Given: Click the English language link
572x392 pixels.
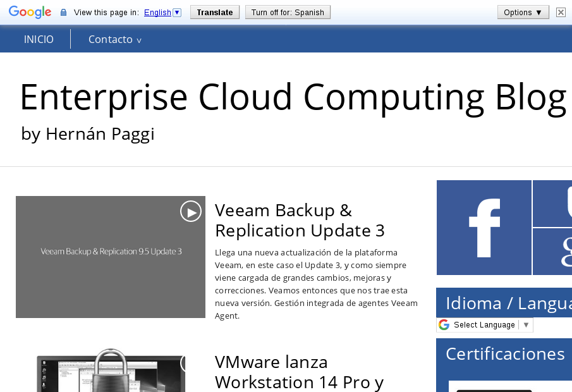Looking at the screenshot, I should pyautogui.click(x=157, y=13).
